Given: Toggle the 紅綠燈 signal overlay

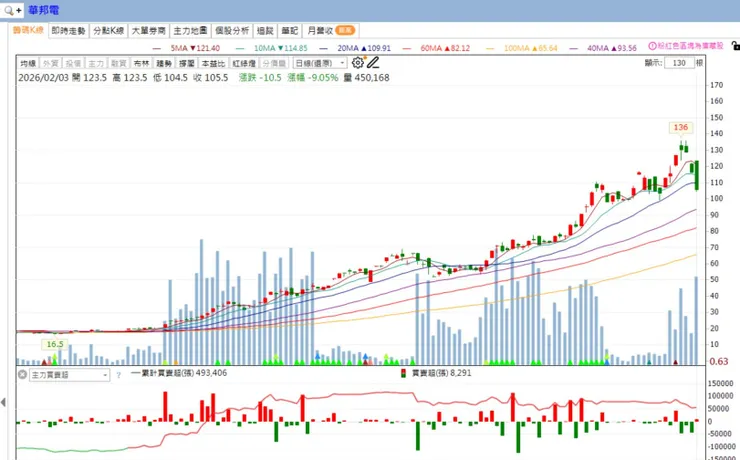Looking at the screenshot, I should tap(244, 63).
